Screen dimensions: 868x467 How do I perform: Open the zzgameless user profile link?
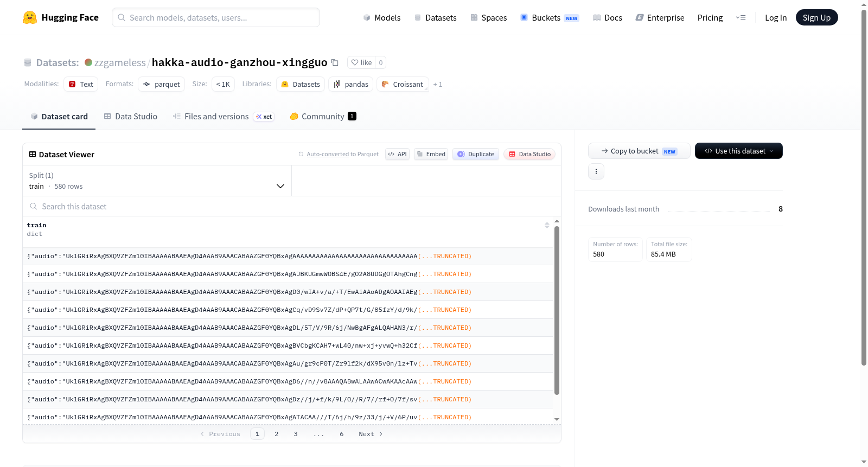(120, 62)
